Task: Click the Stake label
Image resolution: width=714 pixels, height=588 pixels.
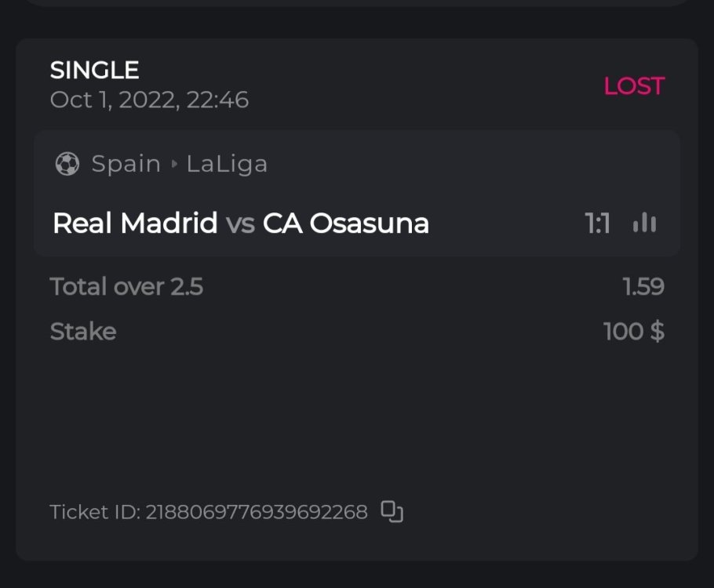Action: (x=83, y=332)
